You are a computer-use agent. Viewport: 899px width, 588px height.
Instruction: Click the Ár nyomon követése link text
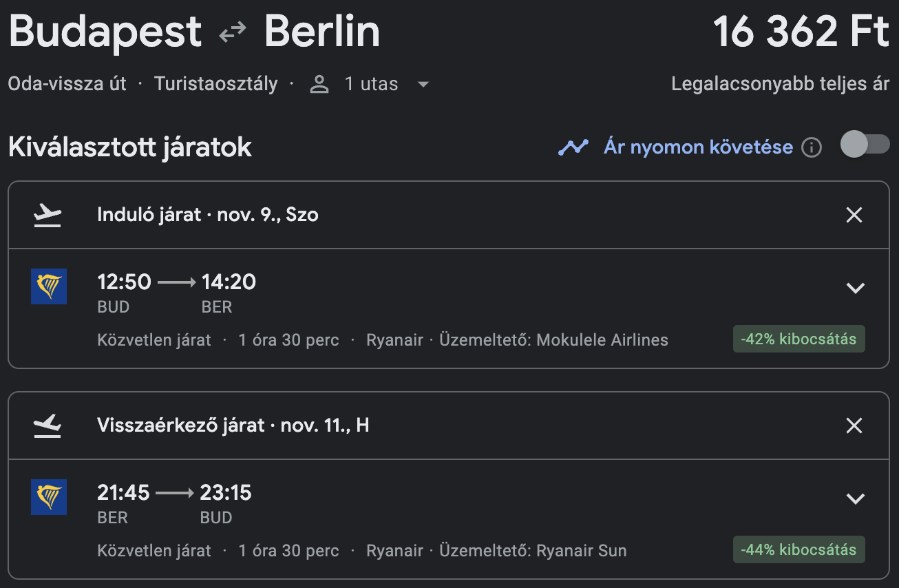point(698,147)
